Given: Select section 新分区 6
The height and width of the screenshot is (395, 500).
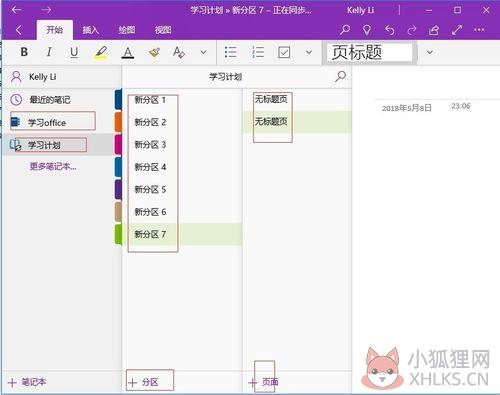Looking at the screenshot, I should point(182,212).
